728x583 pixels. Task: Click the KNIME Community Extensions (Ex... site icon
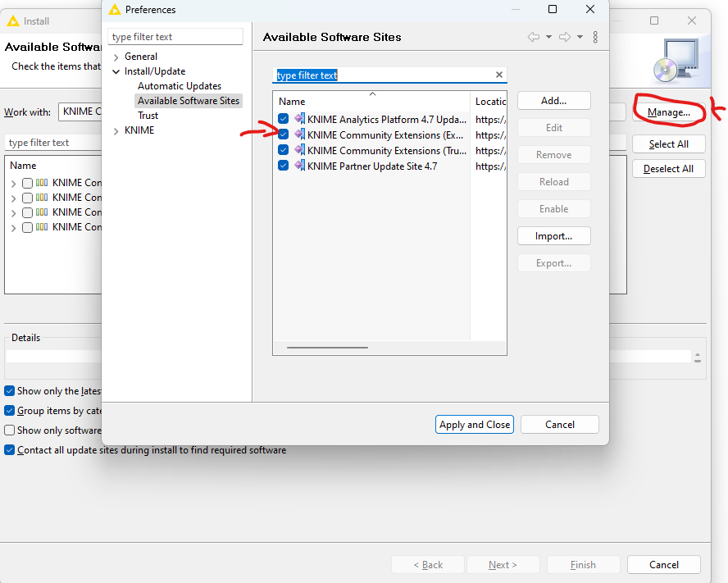tap(300, 134)
